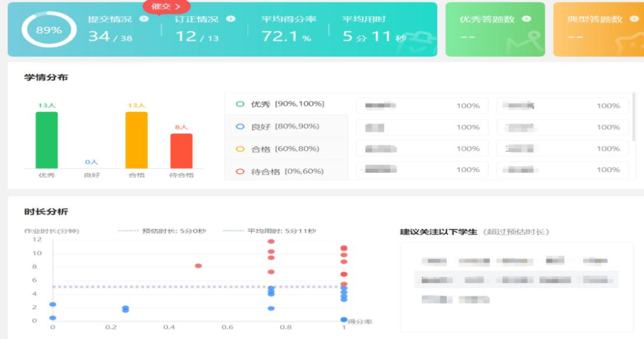Viewport: 644px width, 339px height.
Task: Toggle the 平均用时 legend line in chart
Action: tap(270, 231)
